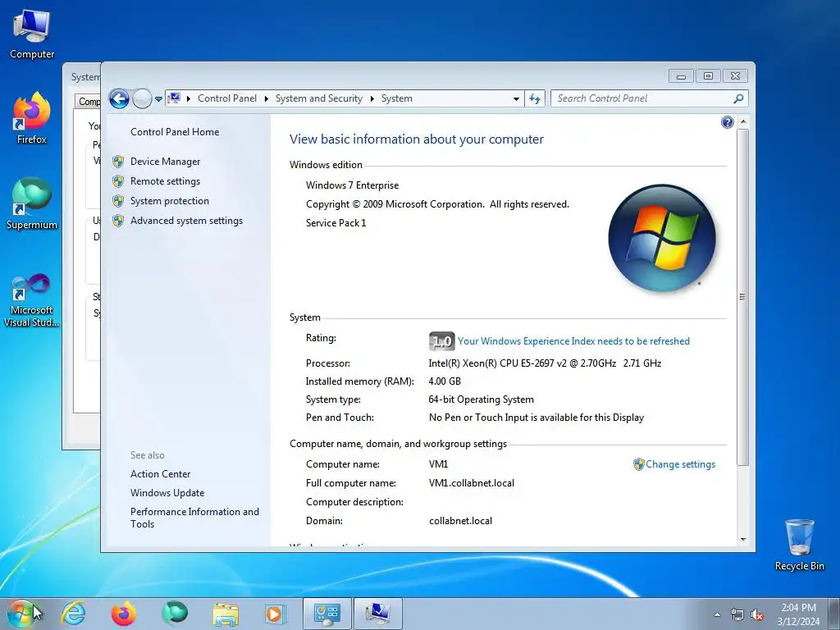Switch to System properties taskbar window
The width and height of the screenshot is (840, 630).
(378, 614)
